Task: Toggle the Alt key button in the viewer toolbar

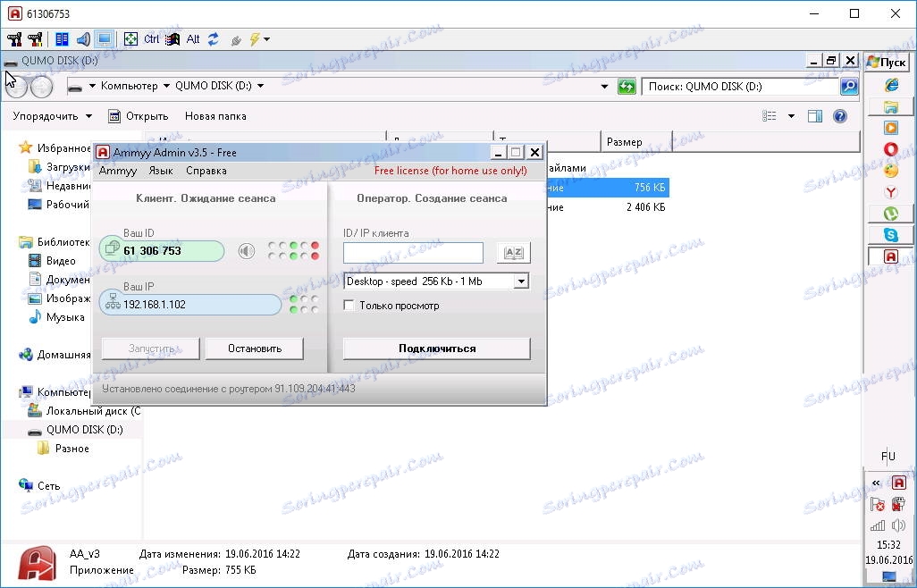Action: (193, 39)
